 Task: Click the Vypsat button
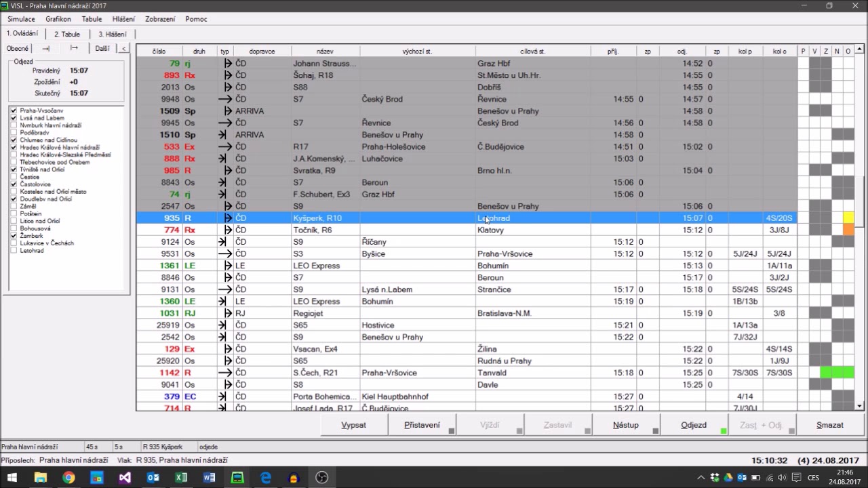tap(353, 425)
